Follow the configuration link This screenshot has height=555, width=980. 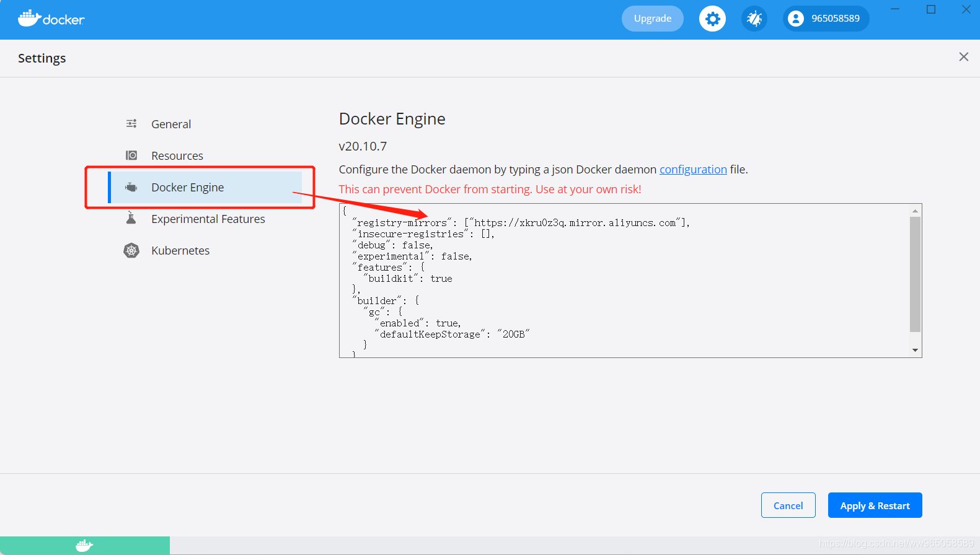click(x=693, y=169)
